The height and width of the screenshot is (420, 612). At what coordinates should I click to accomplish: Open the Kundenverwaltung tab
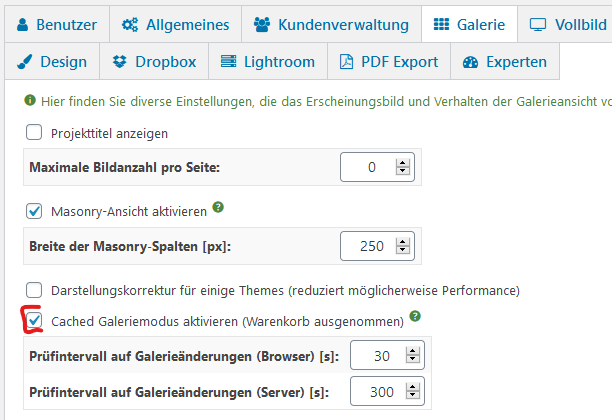tap(331, 24)
